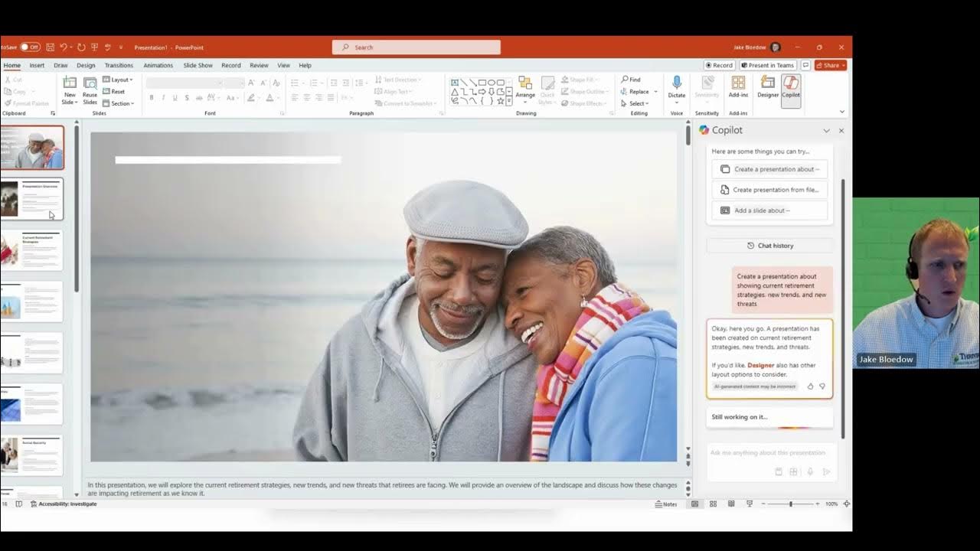Switch to the Insert ribbon tab

pyautogui.click(x=36, y=65)
